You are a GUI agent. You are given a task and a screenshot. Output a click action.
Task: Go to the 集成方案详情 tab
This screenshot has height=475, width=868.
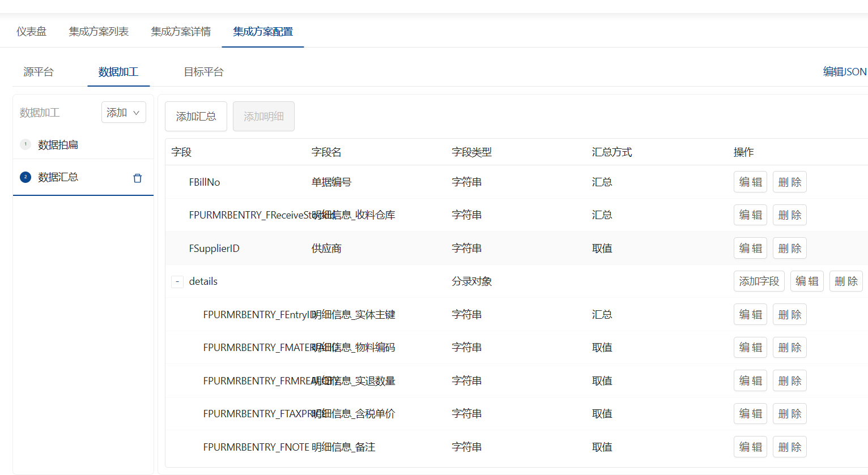click(x=181, y=32)
